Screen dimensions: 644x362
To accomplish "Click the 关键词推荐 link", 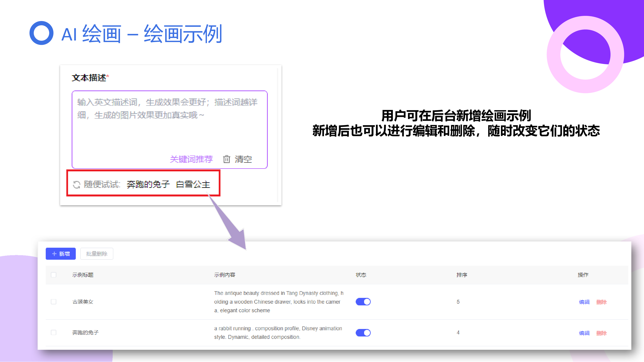I will click(x=191, y=159).
